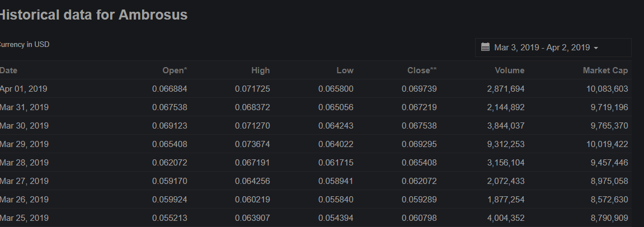Click the Market Cap column header

[x=605, y=70]
